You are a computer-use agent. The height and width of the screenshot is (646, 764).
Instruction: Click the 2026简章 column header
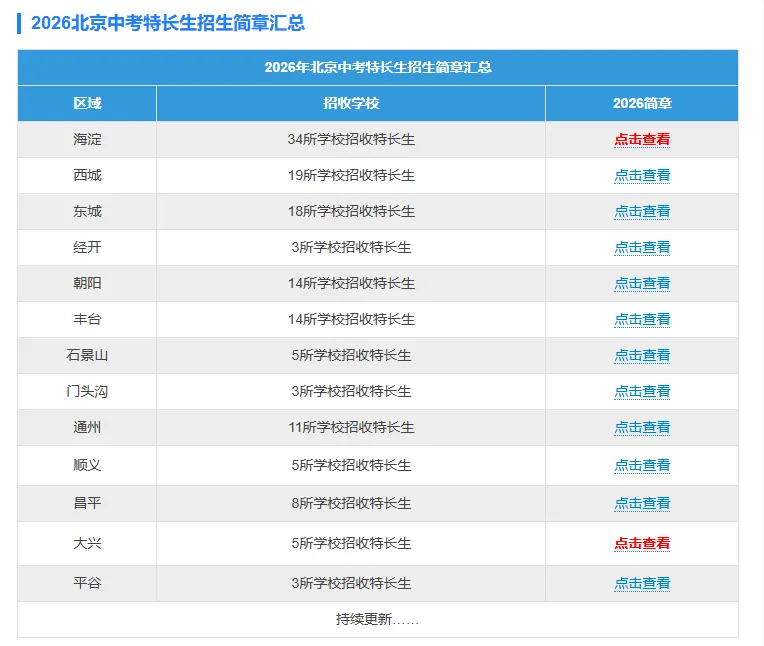coord(642,103)
